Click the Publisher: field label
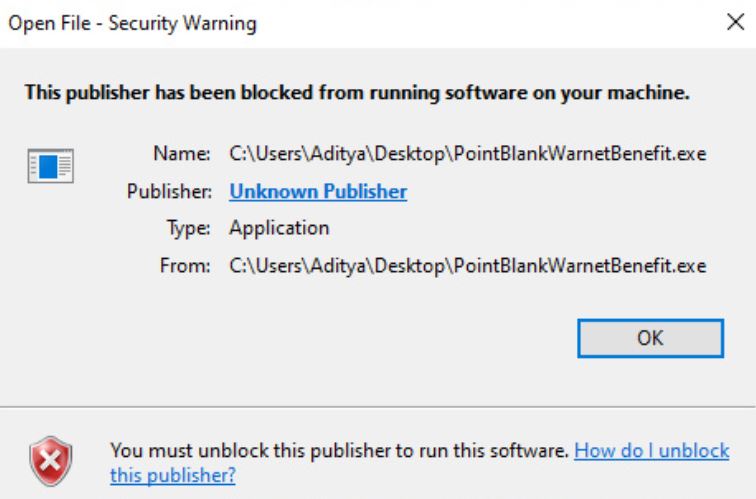The height and width of the screenshot is (499, 756). [x=169, y=191]
